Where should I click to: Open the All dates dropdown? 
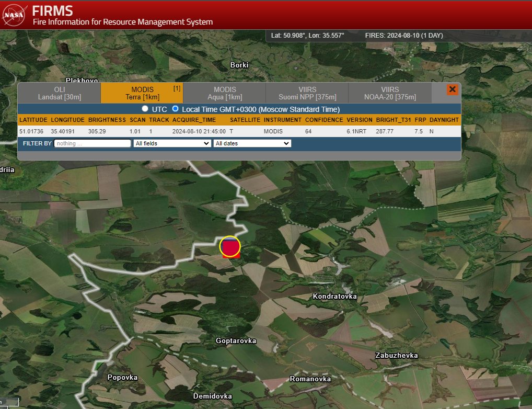(x=252, y=143)
